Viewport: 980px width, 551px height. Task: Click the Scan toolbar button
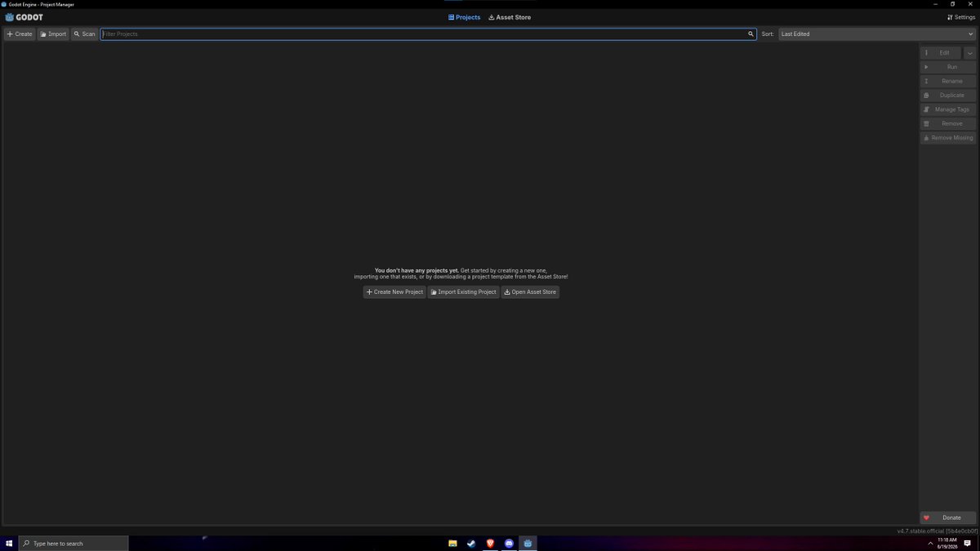(x=84, y=34)
